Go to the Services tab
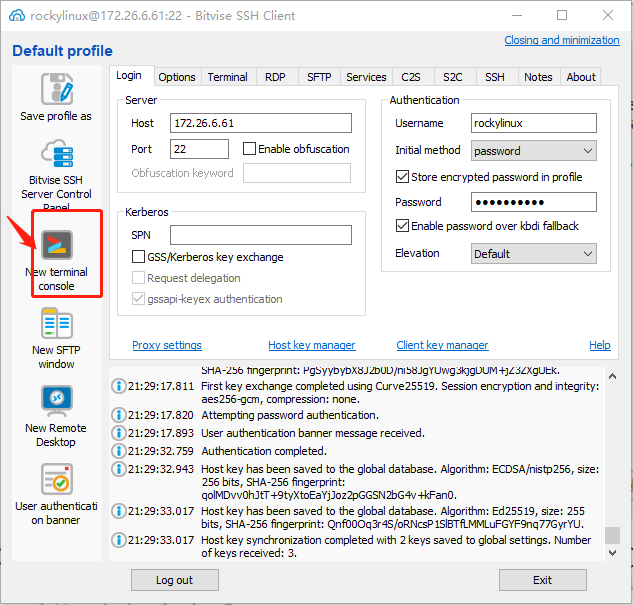Image resolution: width=633 pixels, height=605 pixels. pos(366,77)
